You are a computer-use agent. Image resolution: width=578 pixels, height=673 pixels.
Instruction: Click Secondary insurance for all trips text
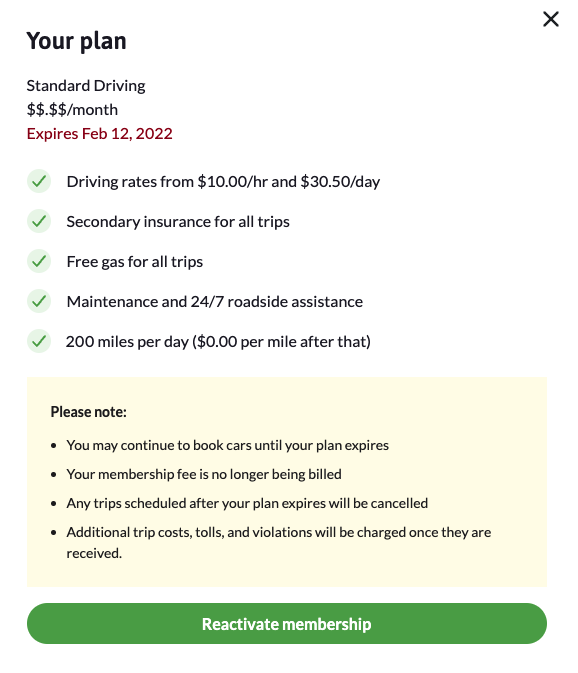coord(178,221)
